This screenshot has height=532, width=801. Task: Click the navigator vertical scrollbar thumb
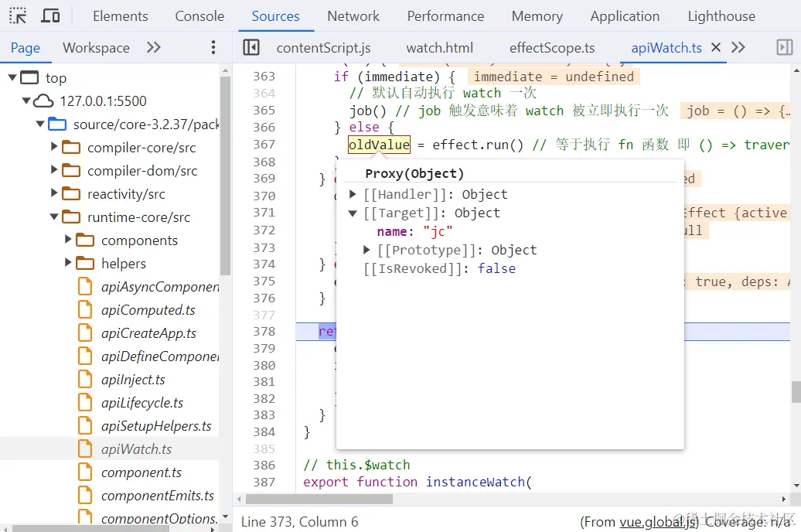[x=225, y=176]
